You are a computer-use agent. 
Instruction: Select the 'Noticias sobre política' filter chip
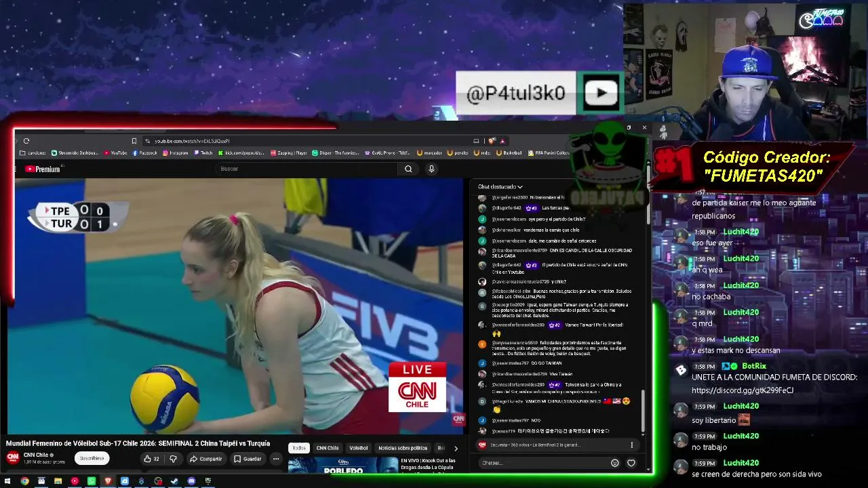(x=403, y=448)
